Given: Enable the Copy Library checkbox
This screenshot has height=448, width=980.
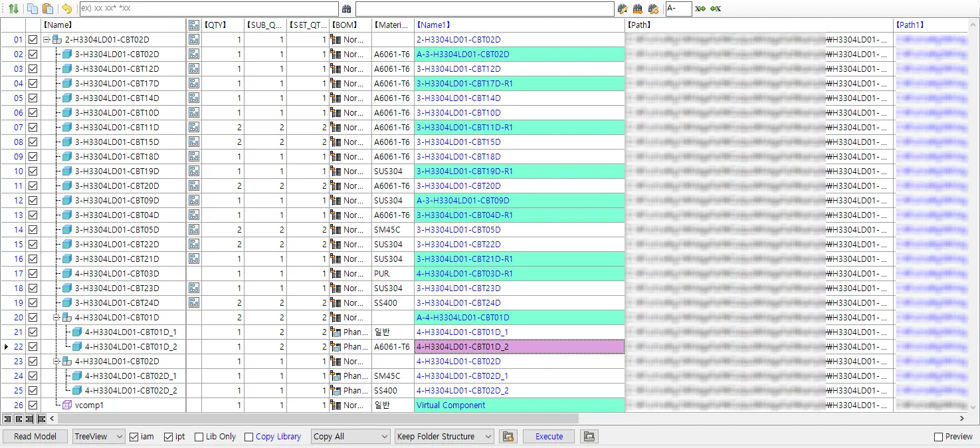Looking at the screenshot, I should (x=249, y=437).
